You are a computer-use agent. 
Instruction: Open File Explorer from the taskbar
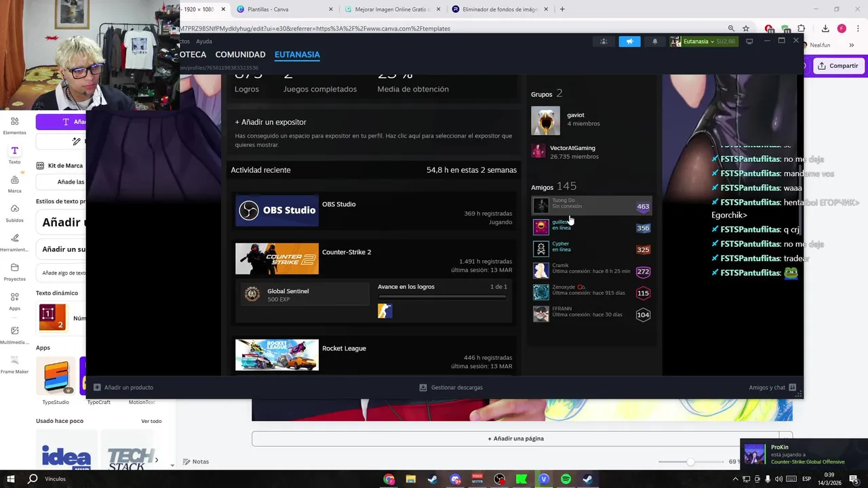tap(410, 479)
